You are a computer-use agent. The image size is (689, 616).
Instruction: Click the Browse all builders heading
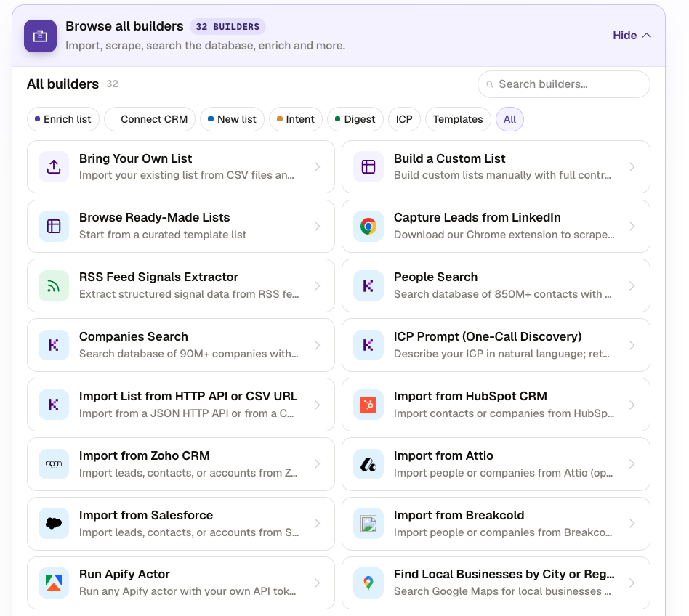[x=124, y=26]
